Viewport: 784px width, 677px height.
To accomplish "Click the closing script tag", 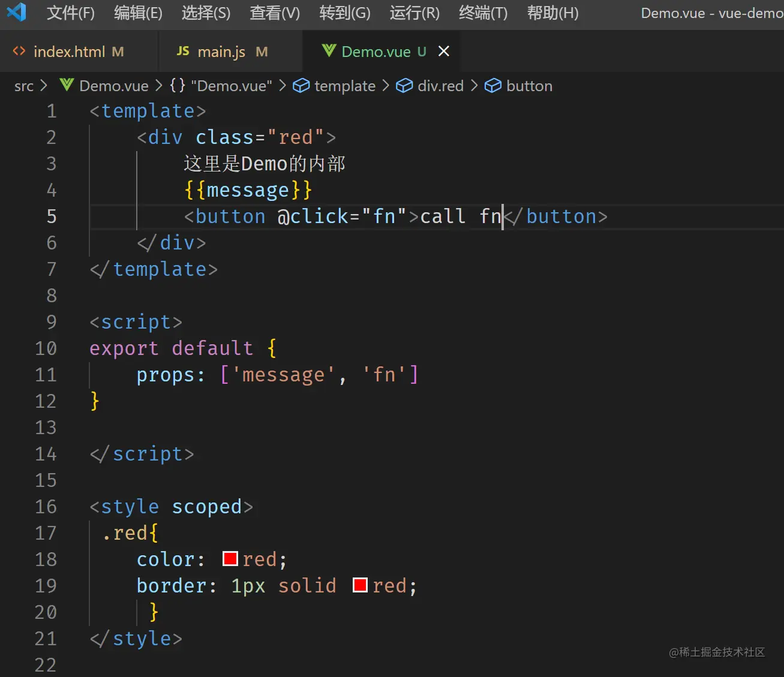I will point(142,454).
